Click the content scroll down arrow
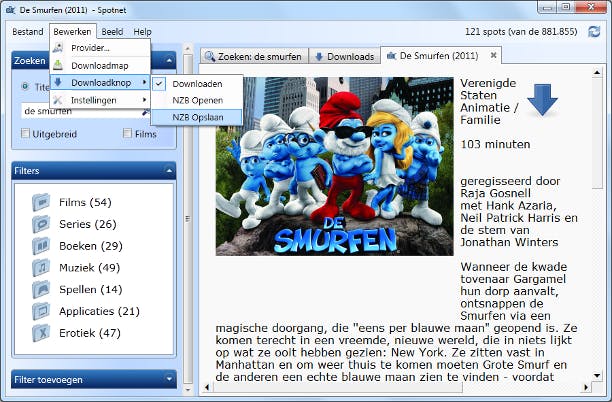This screenshot has width=612, height=402. coord(597,375)
